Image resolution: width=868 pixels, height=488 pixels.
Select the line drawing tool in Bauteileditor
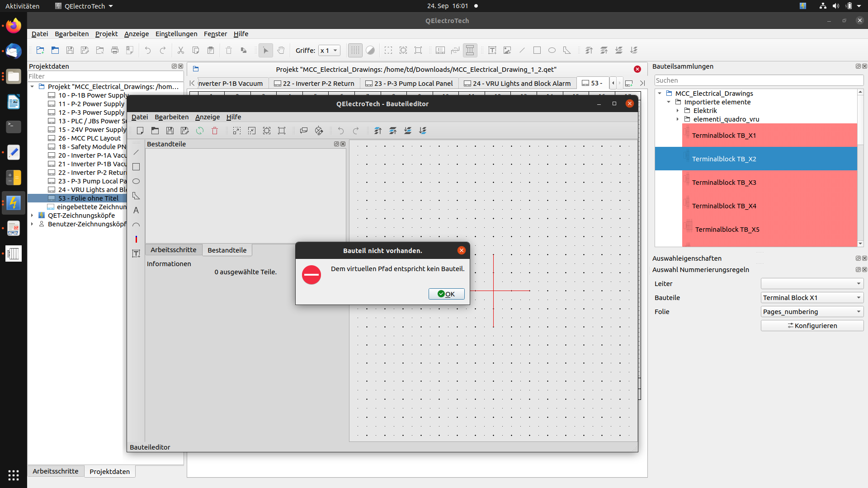tap(136, 153)
